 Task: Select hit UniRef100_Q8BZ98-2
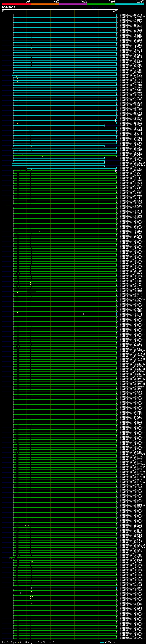[x=132, y=505]
